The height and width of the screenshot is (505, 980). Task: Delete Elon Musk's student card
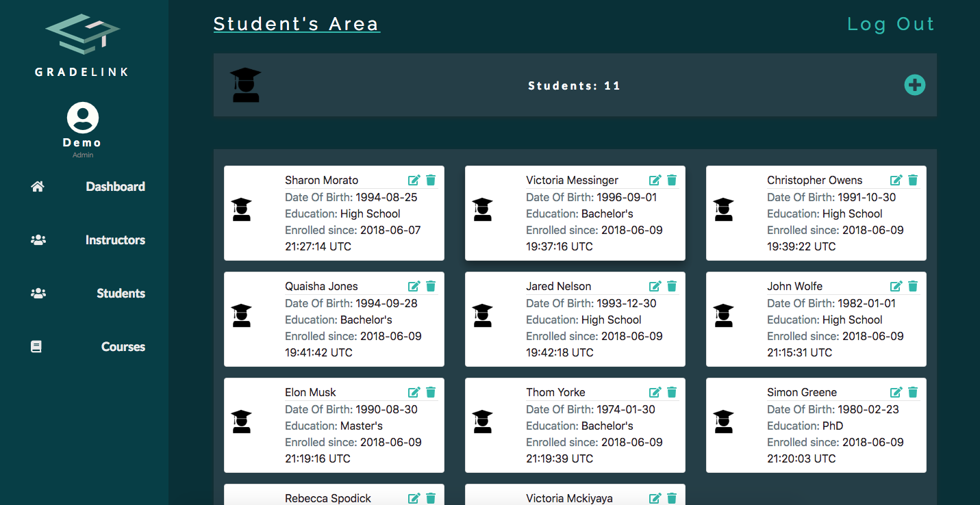(x=431, y=392)
